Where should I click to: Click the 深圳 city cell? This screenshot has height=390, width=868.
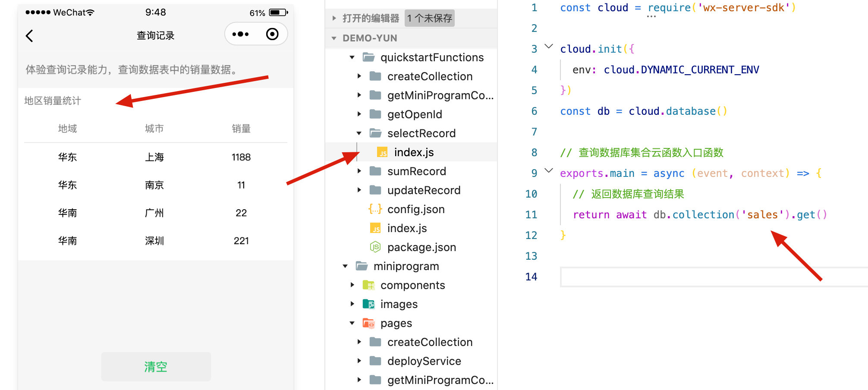point(154,241)
